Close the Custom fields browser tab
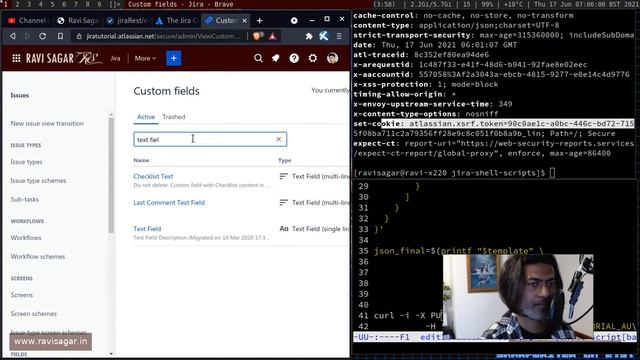This screenshot has width=640, height=360. [x=244, y=20]
